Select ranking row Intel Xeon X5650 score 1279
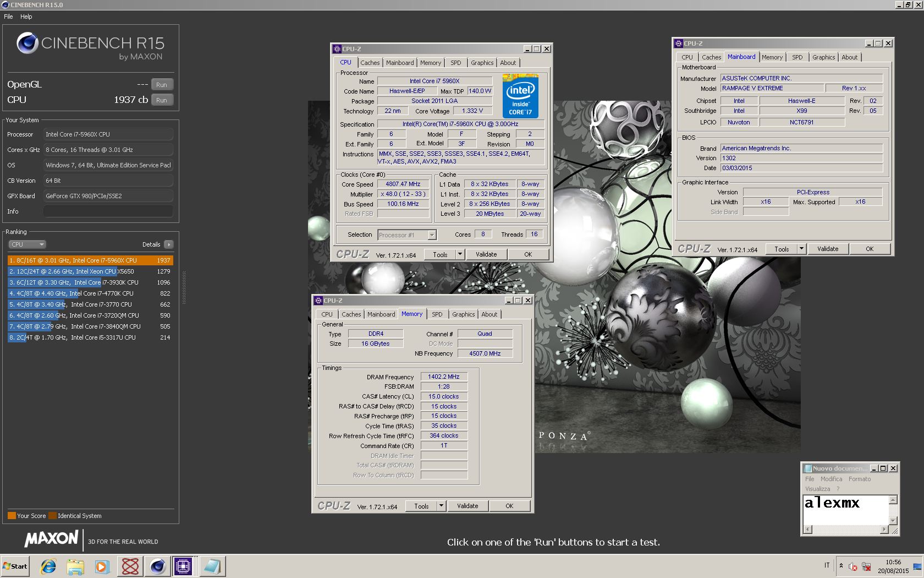The image size is (924, 578). coord(90,271)
